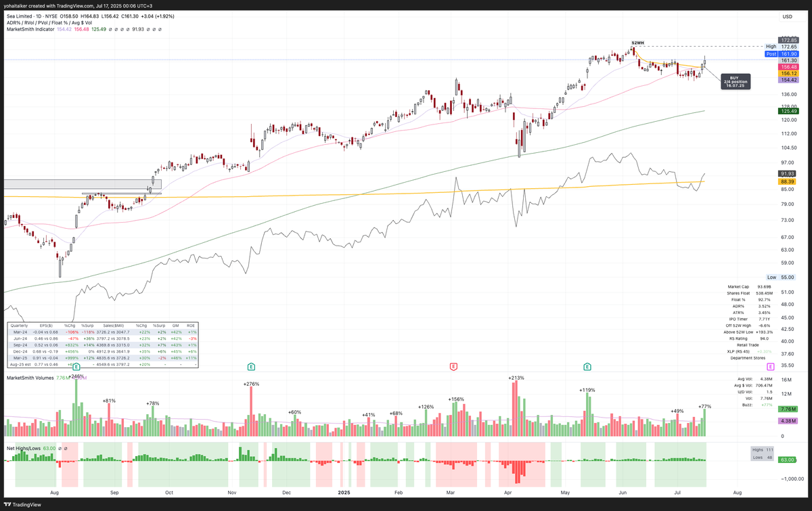812x511 pixels.
Task: Click the yellow 88.39 axis tag
Action: point(788,181)
